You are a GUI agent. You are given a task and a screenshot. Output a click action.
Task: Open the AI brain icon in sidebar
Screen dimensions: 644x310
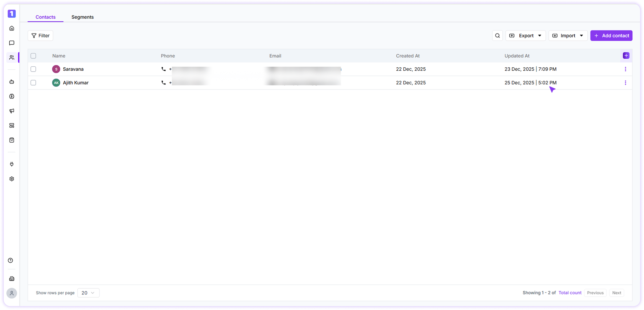12,96
